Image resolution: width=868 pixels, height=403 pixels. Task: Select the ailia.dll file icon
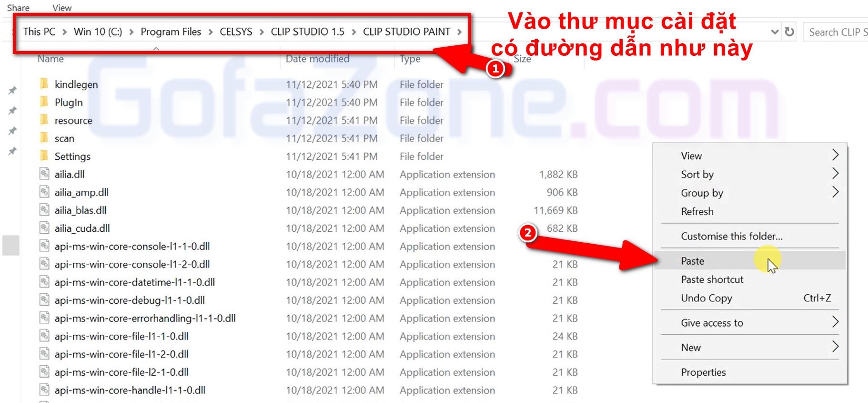click(x=44, y=174)
